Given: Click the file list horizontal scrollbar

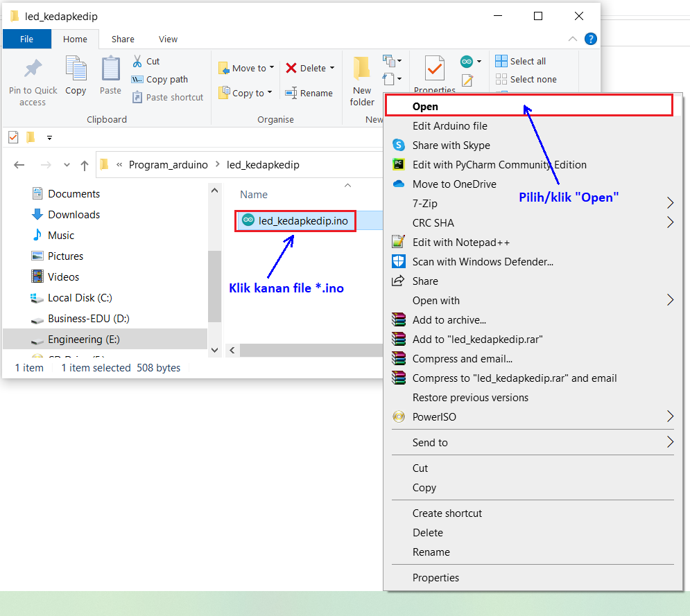Looking at the screenshot, I should click(311, 351).
